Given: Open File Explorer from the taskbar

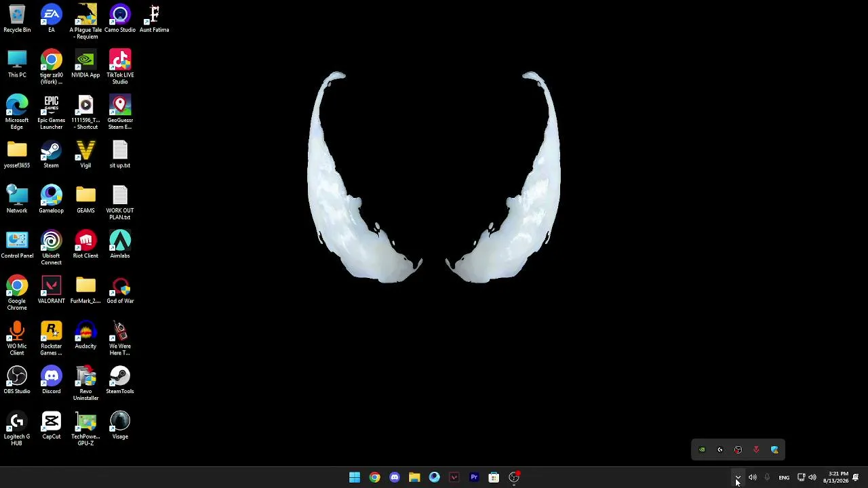Looking at the screenshot, I should 414,477.
